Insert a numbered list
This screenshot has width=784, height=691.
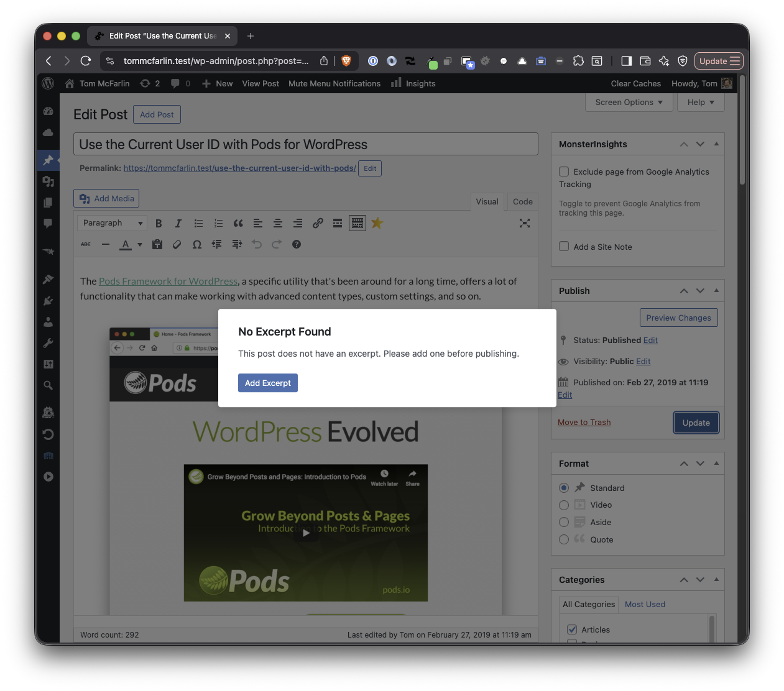click(x=218, y=223)
